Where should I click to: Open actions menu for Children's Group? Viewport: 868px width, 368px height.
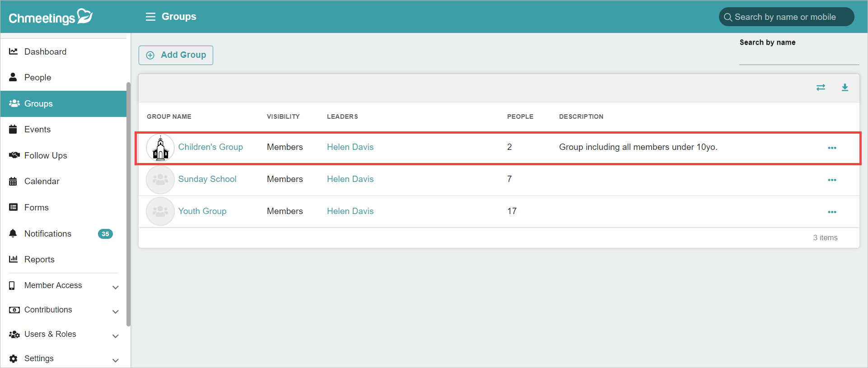tap(832, 148)
